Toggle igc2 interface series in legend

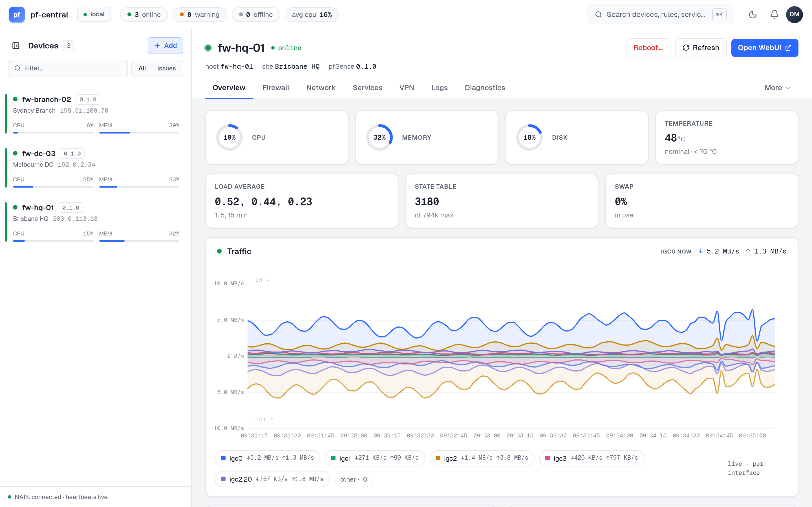click(482, 458)
